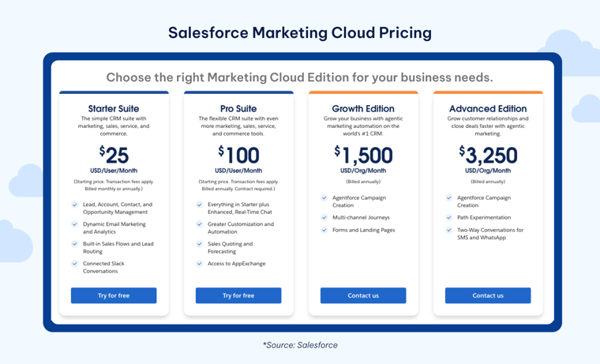
Task: Click Starter Suite description about simple CRM suite
Action: pyautogui.click(x=114, y=126)
